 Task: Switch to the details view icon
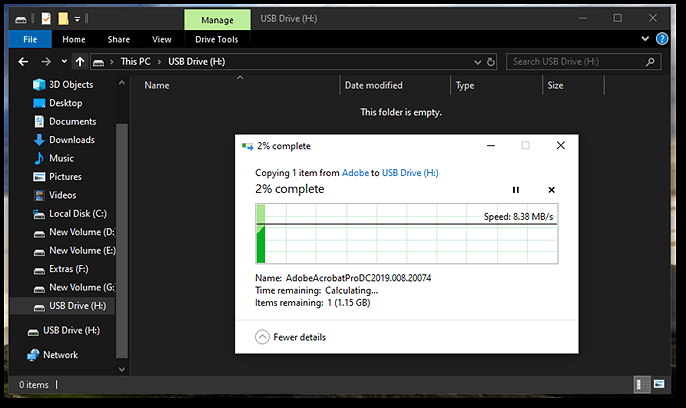coord(640,384)
